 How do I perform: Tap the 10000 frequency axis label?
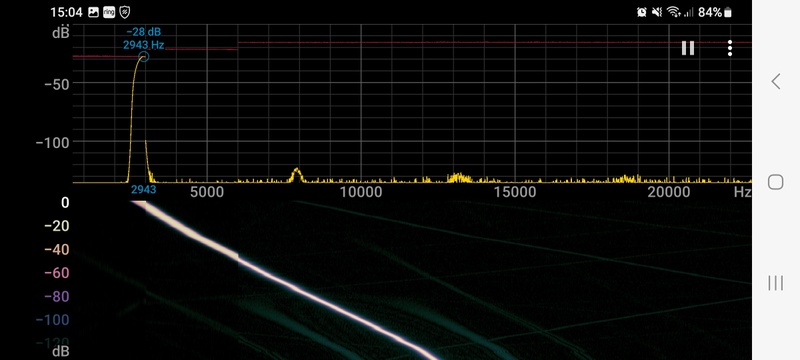pyautogui.click(x=361, y=192)
